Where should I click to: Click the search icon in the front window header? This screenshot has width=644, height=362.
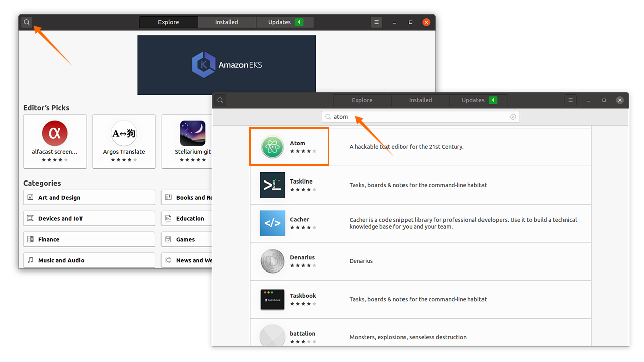220,100
